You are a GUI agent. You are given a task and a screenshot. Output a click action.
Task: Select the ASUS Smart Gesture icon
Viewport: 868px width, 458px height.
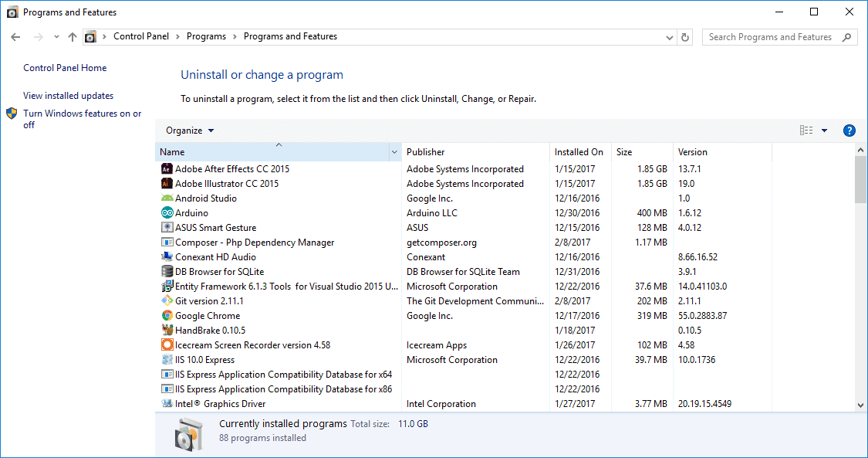pos(167,228)
